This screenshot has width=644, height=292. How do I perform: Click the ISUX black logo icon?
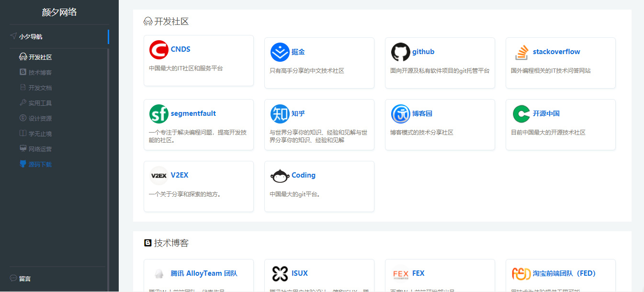[x=280, y=274]
